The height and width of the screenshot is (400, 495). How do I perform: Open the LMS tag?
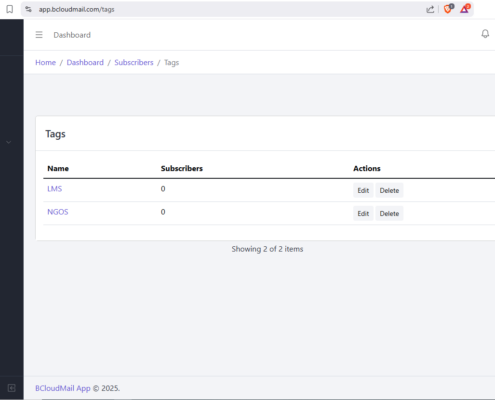click(55, 189)
